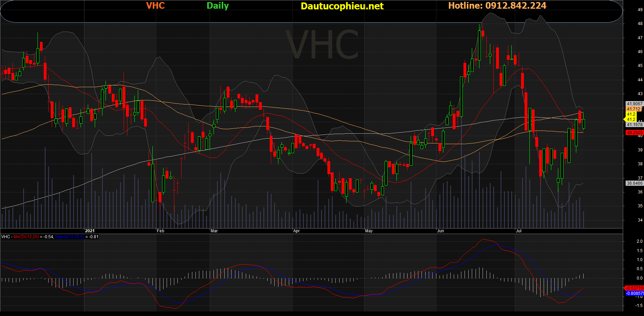Click the large VHC watermark on chart
The image size is (644, 316).
[322, 45]
